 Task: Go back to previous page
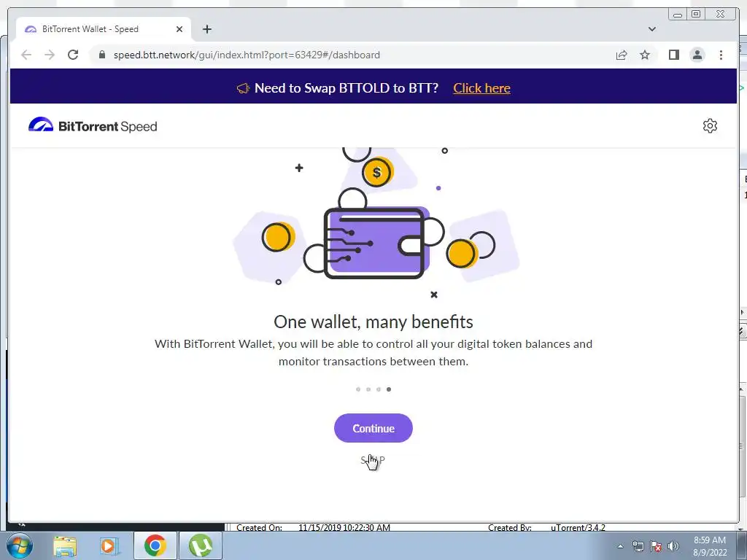[26, 55]
